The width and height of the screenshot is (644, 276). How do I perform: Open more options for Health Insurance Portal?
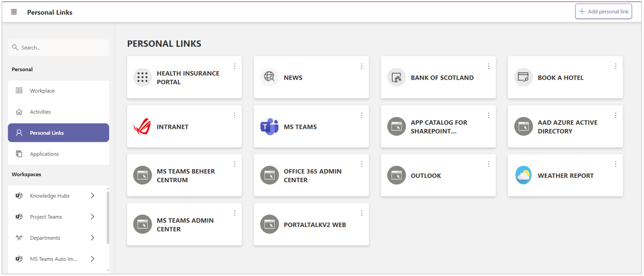tap(234, 66)
